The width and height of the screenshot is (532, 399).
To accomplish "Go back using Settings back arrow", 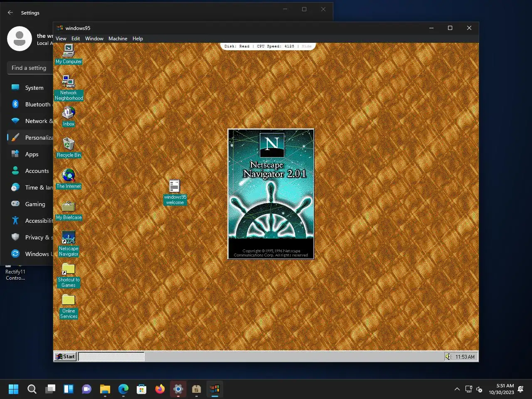I will click(x=10, y=13).
